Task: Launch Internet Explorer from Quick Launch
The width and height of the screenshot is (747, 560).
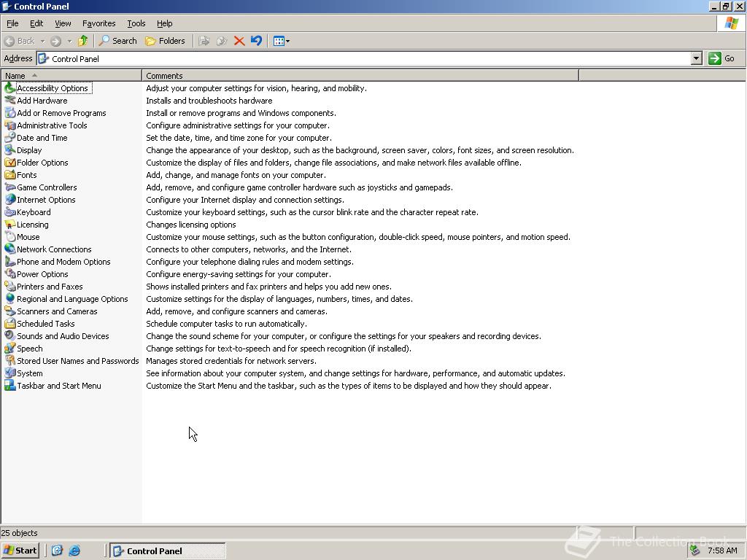Action: (x=74, y=551)
